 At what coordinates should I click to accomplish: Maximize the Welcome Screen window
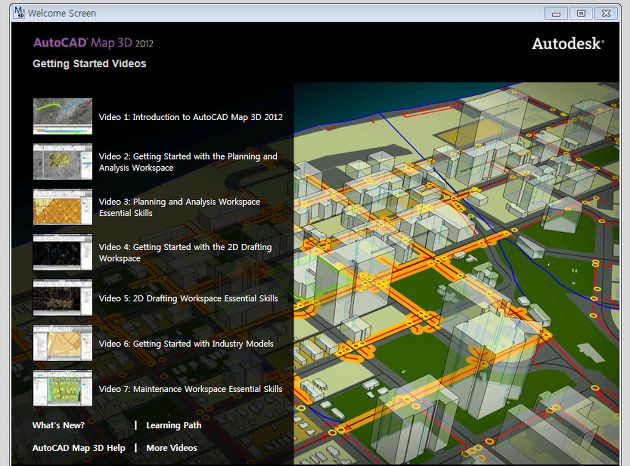(x=581, y=14)
